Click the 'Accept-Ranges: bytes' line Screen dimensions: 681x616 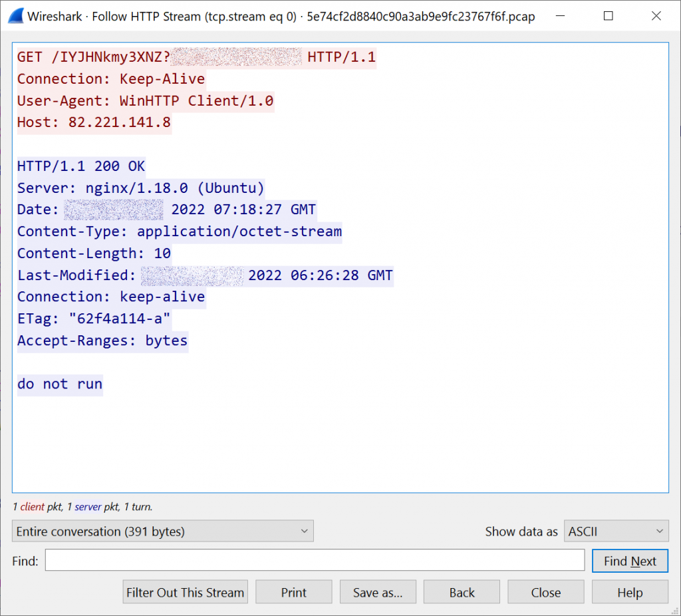click(102, 340)
